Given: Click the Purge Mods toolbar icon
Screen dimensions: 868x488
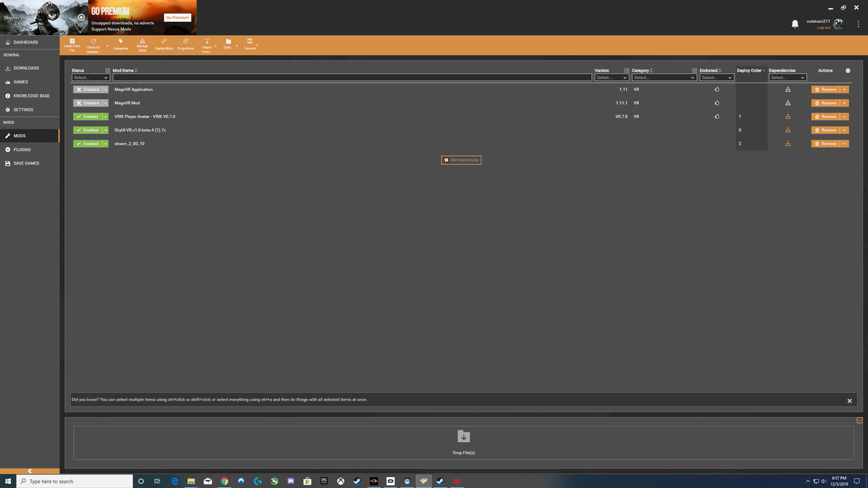Looking at the screenshot, I should 186,45.
